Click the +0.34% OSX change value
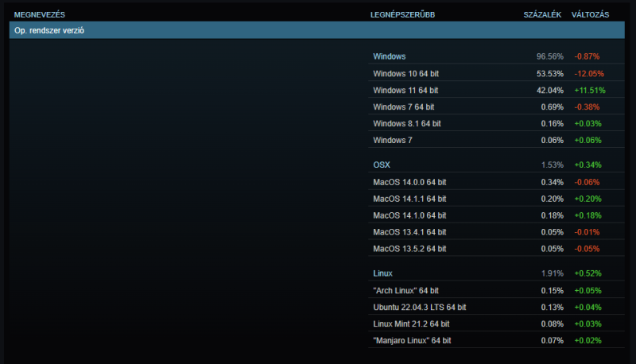The image size is (636, 364). click(588, 165)
